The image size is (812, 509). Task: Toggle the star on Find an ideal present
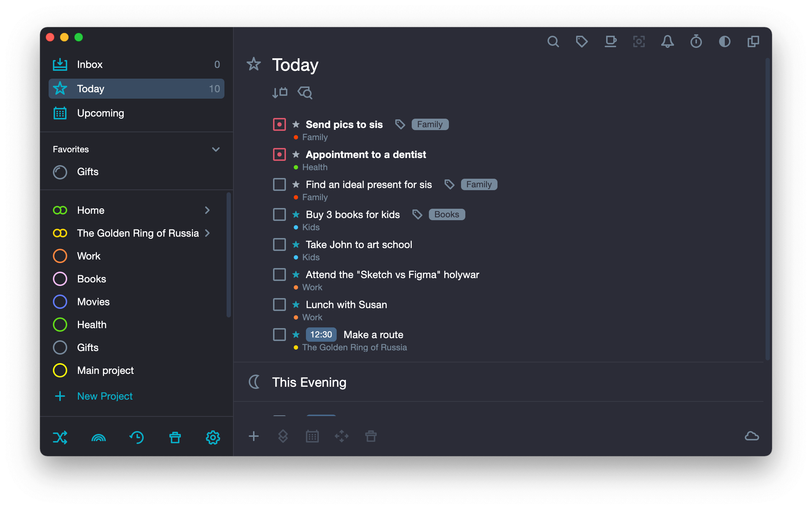point(296,184)
